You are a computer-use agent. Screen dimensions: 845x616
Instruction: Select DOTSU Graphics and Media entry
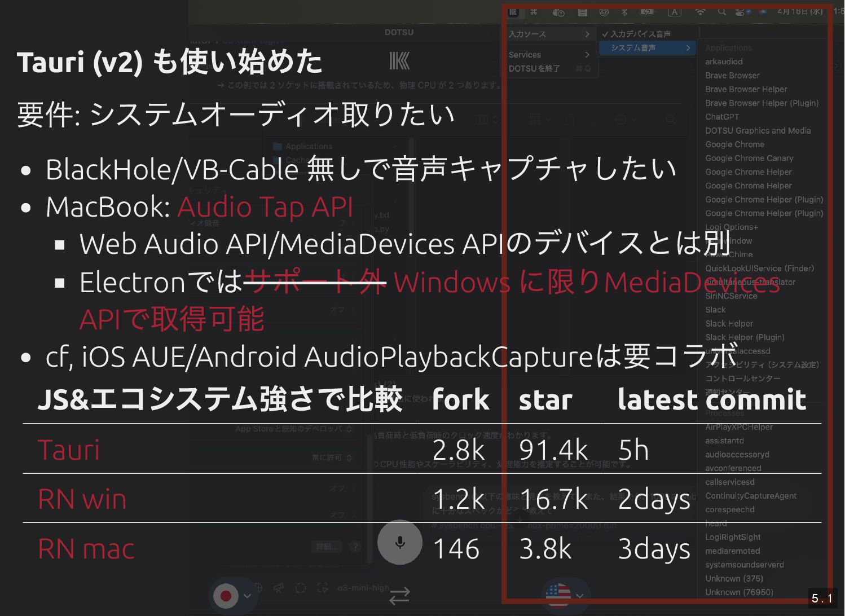(758, 131)
